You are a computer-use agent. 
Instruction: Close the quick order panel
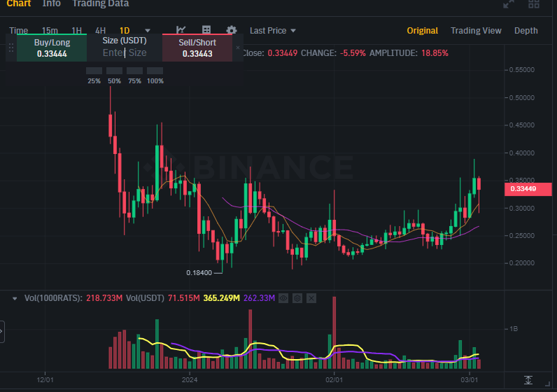click(x=238, y=48)
